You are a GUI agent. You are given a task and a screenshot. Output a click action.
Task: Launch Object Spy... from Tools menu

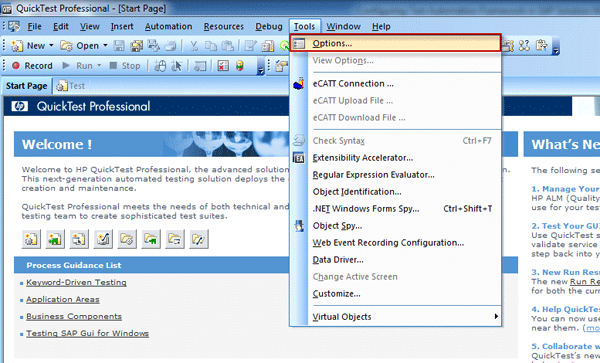point(395,226)
